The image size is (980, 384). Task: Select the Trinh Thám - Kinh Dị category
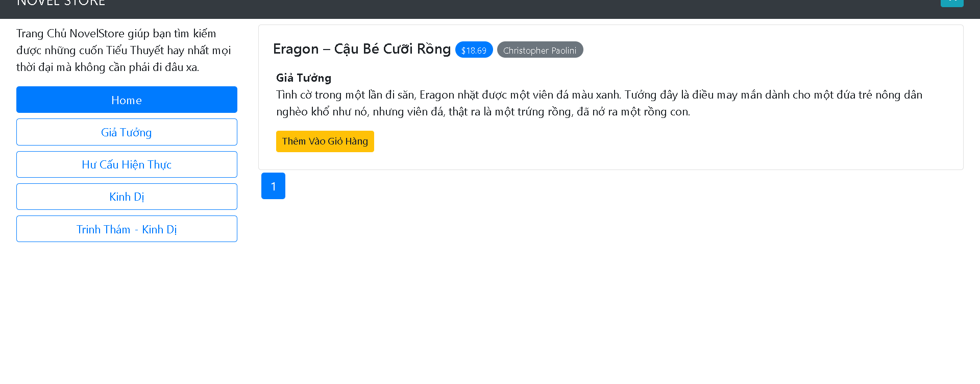pos(127,229)
